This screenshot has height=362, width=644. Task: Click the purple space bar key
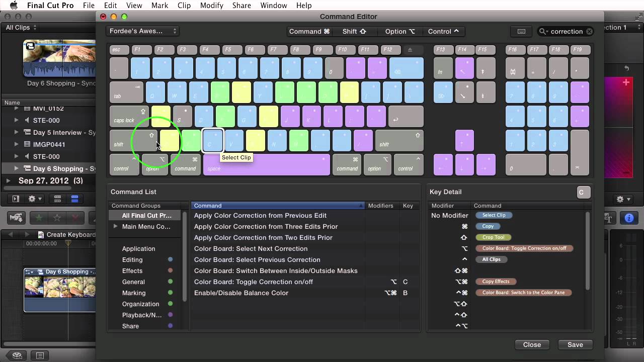click(266, 164)
